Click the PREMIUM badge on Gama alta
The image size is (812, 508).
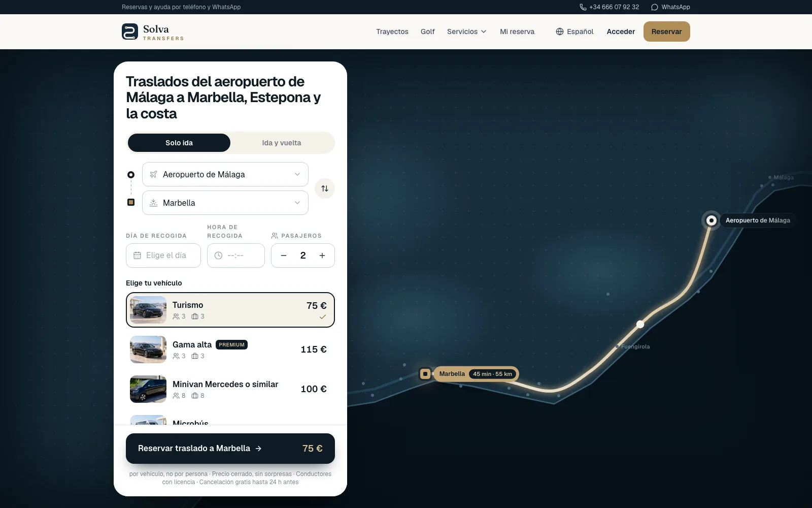click(232, 344)
